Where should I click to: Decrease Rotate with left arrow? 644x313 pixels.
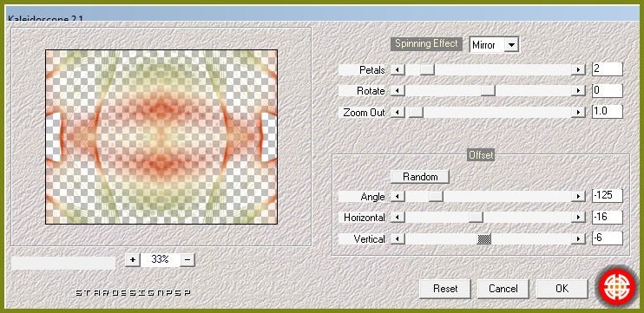pyautogui.click(x=398, y=91)
